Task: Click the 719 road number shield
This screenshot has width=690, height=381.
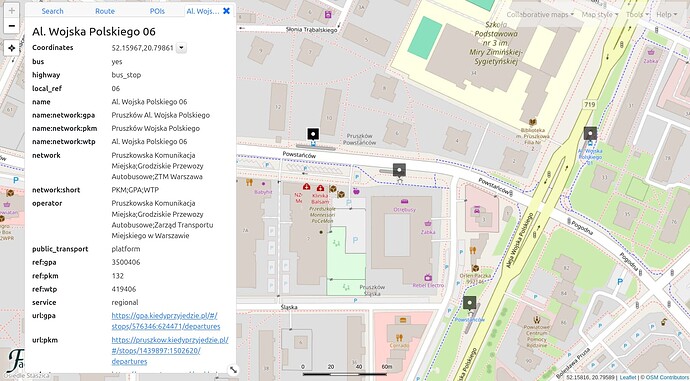Action: [589, 105]
